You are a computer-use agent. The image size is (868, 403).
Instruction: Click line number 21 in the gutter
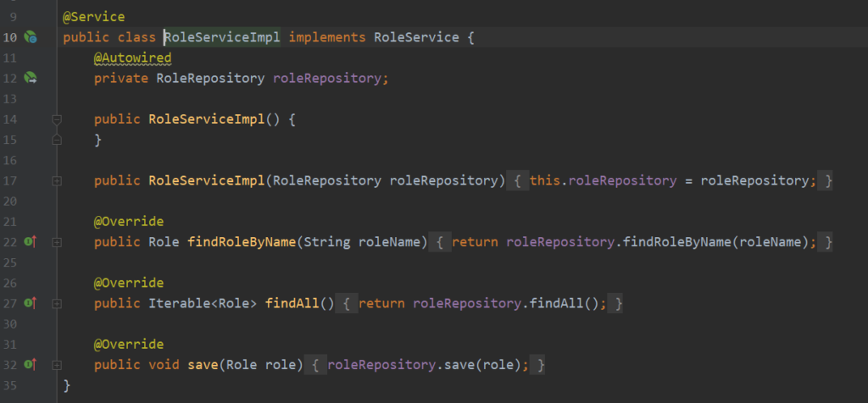coord(10,222)
